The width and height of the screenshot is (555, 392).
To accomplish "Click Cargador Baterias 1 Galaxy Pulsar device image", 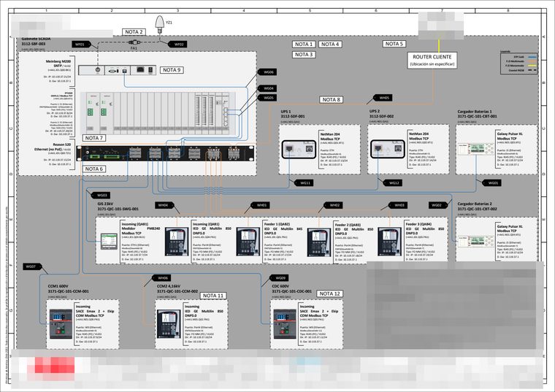I will (x=476, y=149).
